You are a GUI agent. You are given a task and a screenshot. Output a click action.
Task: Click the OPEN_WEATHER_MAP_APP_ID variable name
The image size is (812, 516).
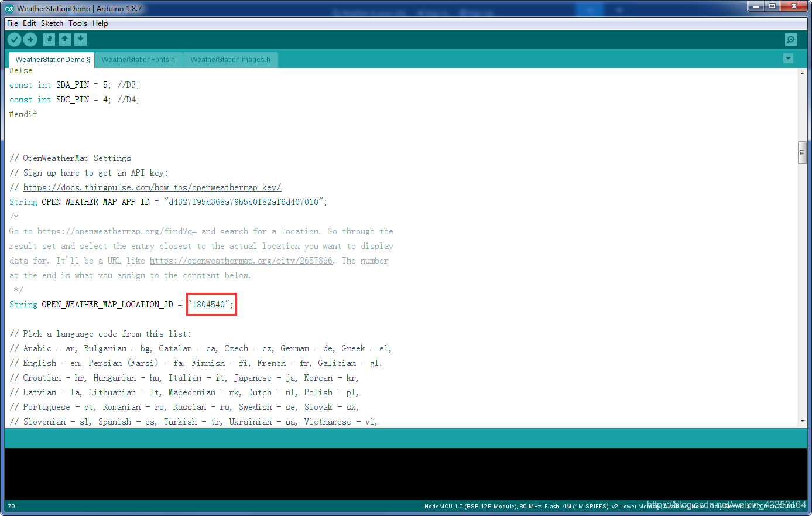[95, 202]
